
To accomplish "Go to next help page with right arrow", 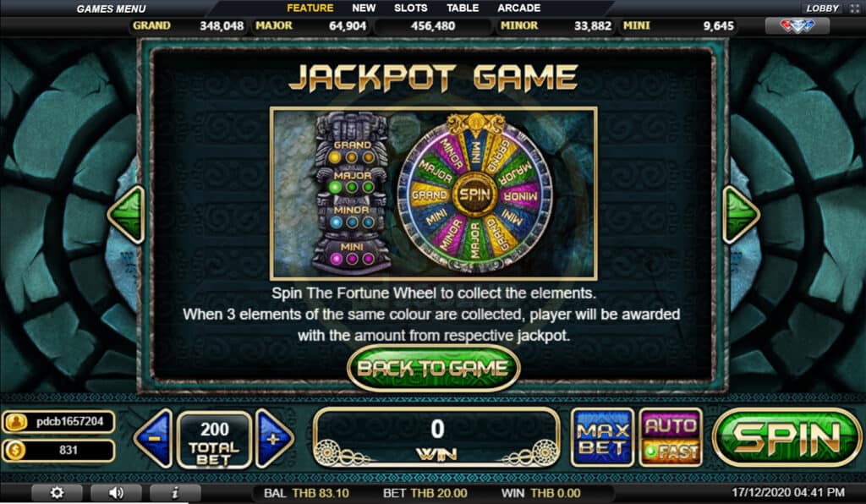I will coord(741,215).
